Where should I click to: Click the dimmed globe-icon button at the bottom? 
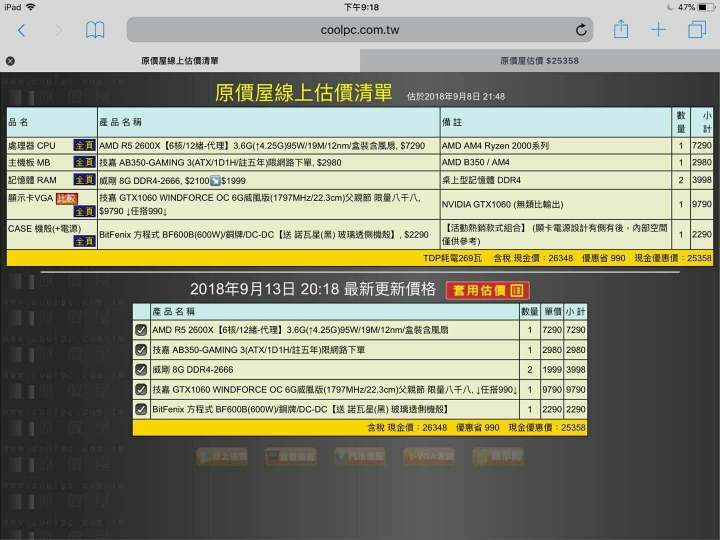tap(360, 456)
